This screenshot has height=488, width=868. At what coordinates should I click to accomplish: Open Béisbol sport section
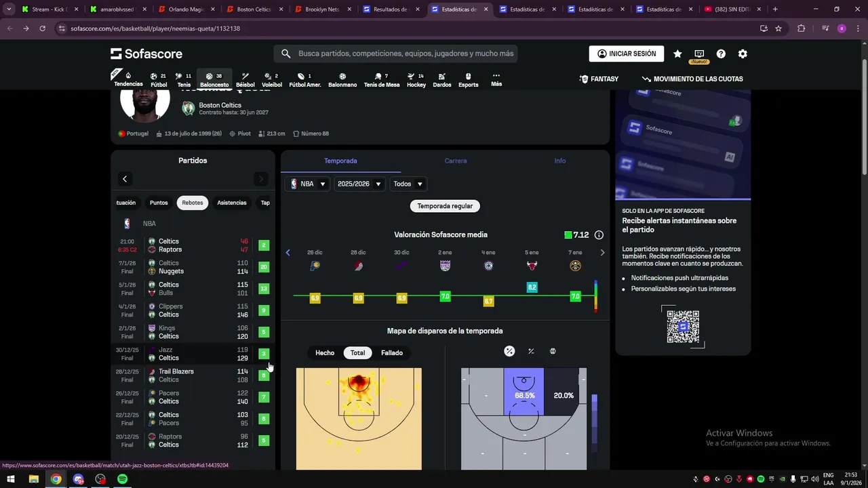click(245, 80)
